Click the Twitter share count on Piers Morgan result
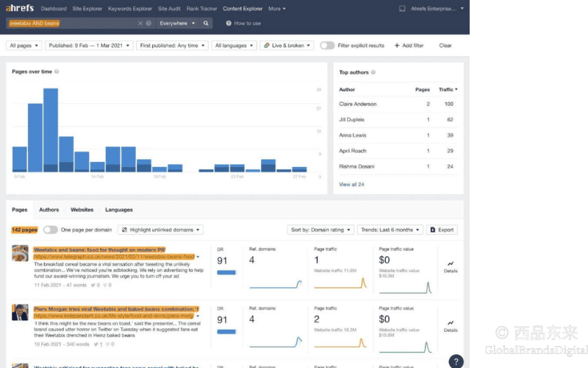The width and height of the screenshot is (588, 368). 98,344
